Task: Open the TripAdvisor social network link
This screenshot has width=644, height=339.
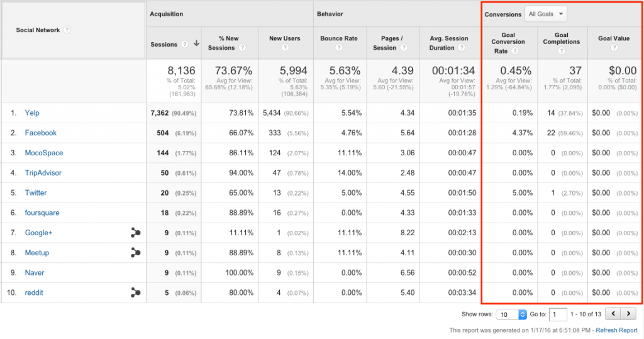Action: tap(43, 172)
